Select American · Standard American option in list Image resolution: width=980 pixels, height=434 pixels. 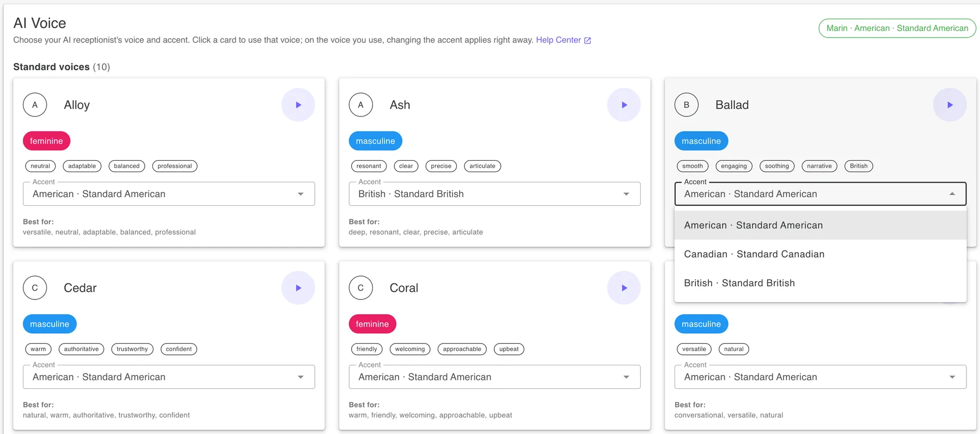(820, 225)
